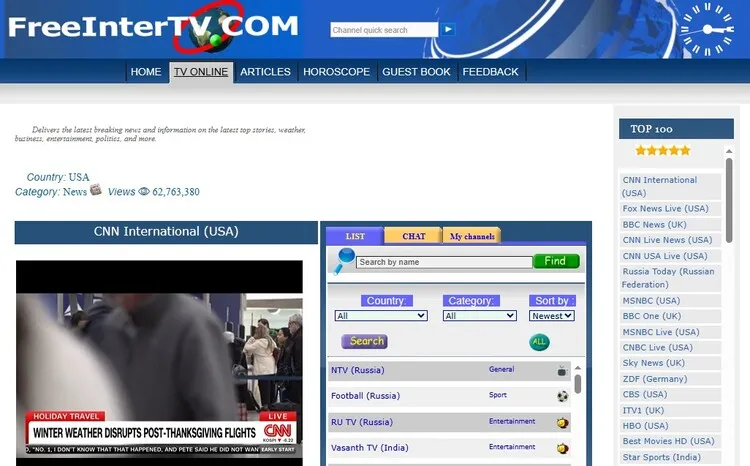This screenshot has width=750, height=466.
Task: Click the channel list scrollbar up arrow
Action: [578, 368]
